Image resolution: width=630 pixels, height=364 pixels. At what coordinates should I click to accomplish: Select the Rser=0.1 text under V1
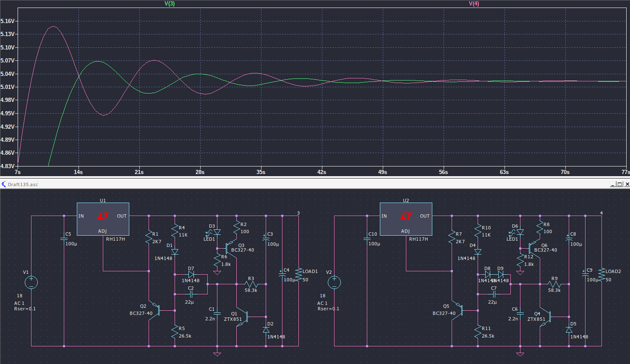click(25, 309)
